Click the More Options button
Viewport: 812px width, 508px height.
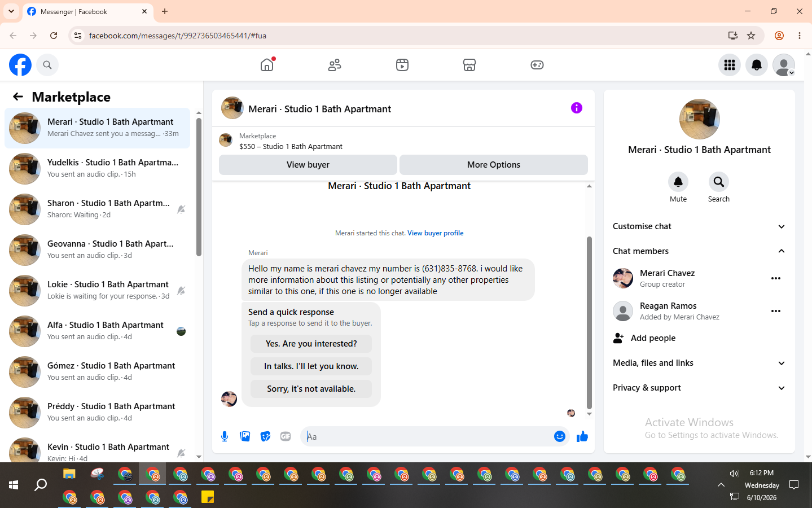coord(494,165)
